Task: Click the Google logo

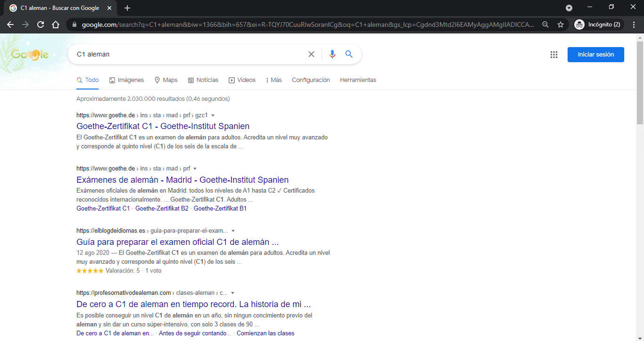Action: 30,55
